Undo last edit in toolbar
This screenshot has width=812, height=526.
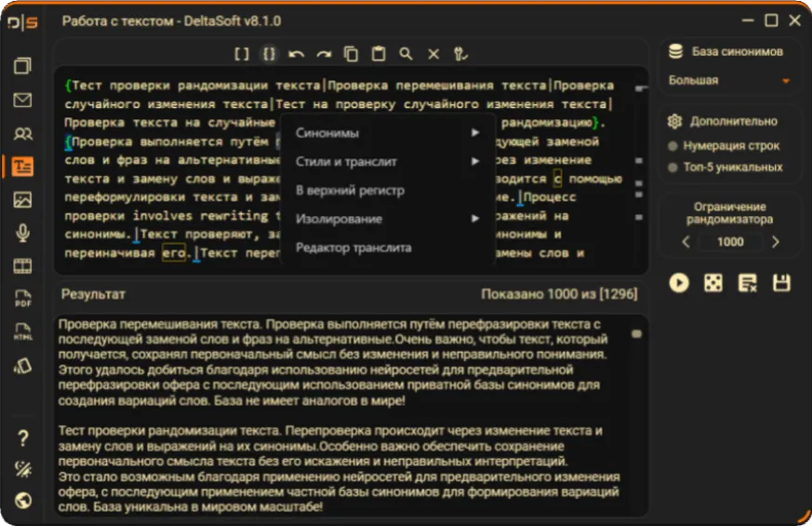[x=296, y=54]
